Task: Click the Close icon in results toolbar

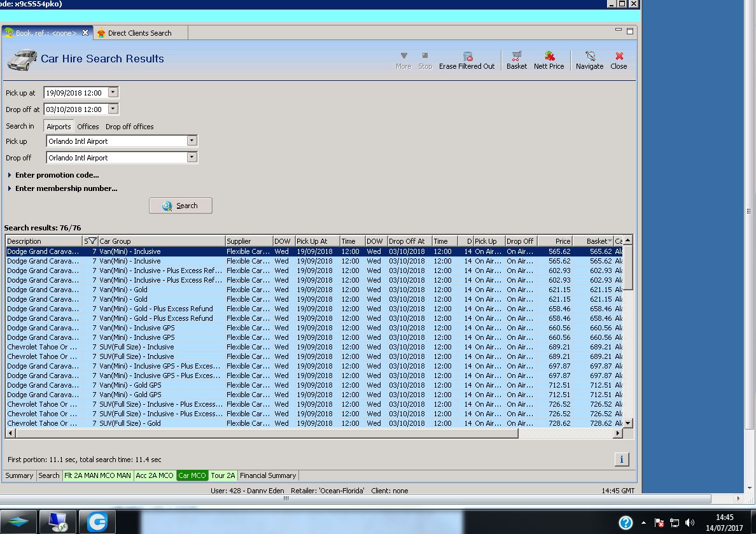Action: coord(619,60)
